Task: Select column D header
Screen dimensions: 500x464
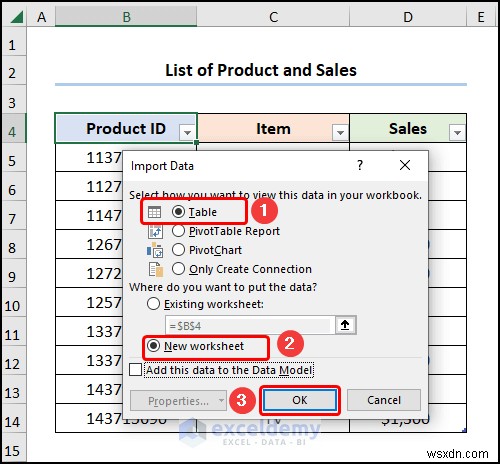Action: [408, 17]
